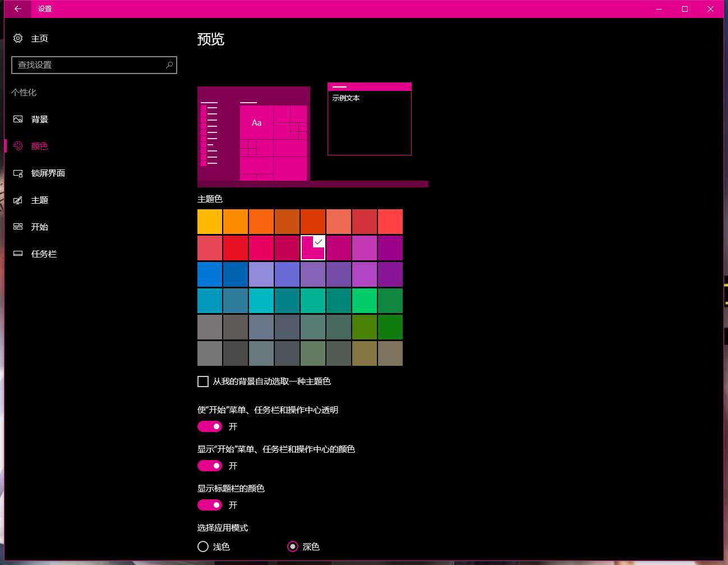Click the 查找设置 search box
Viewport: 728px width, 565px height.
coord(94,65)
